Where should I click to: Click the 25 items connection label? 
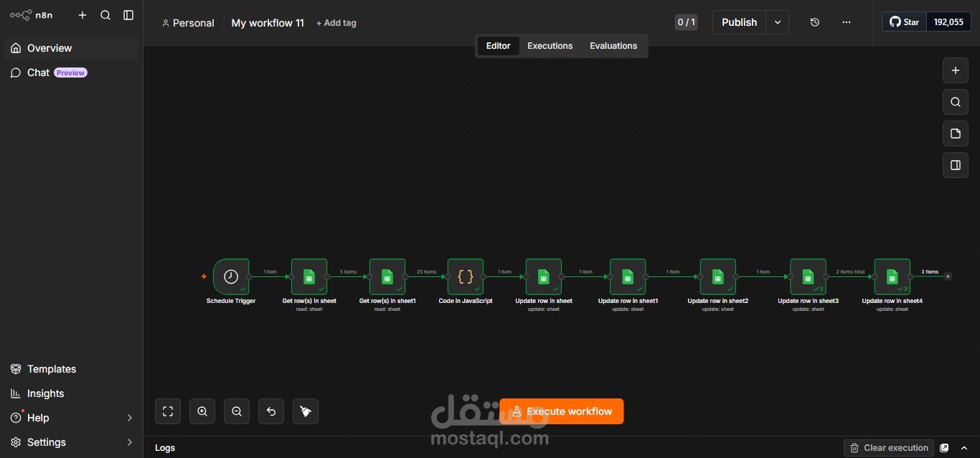pyautogui.click(x=426, y=272)
